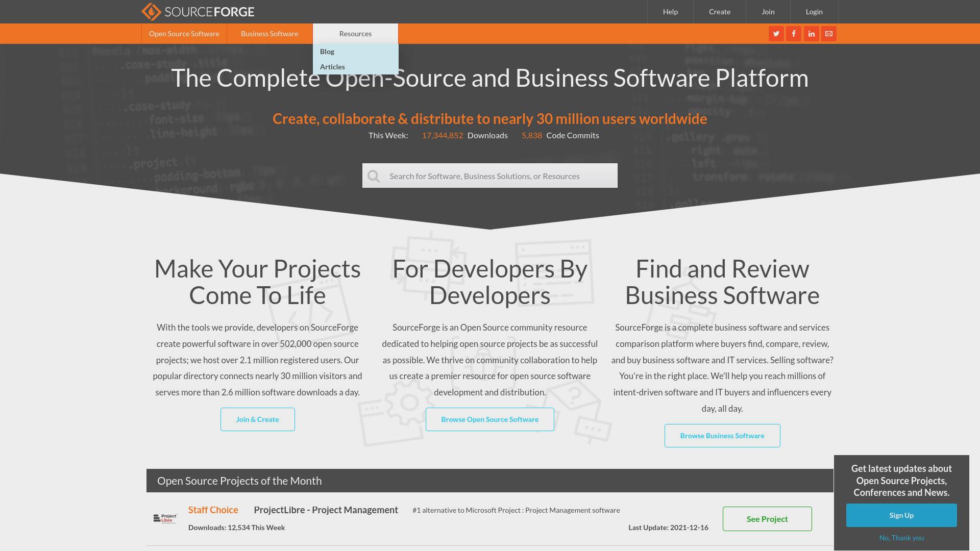The height and width of the screenshot is (551, 980).
Task: Click 'For Developers By Developers' heading
Action: point(489,282)
